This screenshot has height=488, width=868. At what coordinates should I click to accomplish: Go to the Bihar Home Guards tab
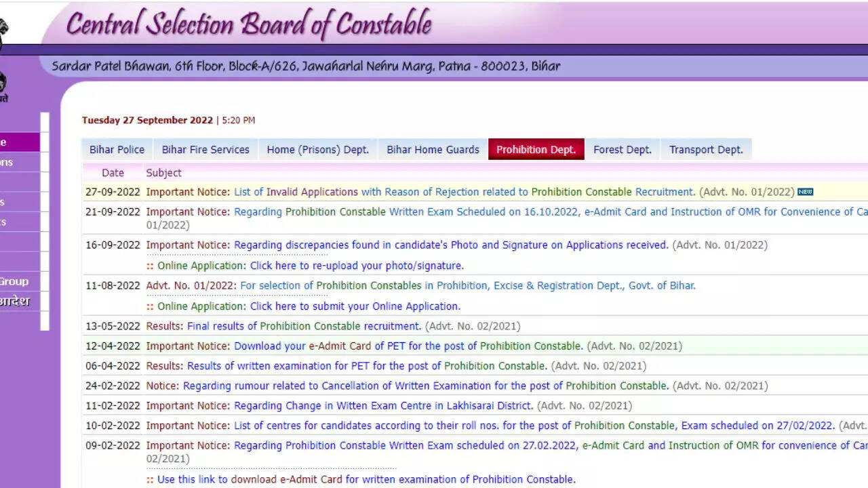pos(433,150)
